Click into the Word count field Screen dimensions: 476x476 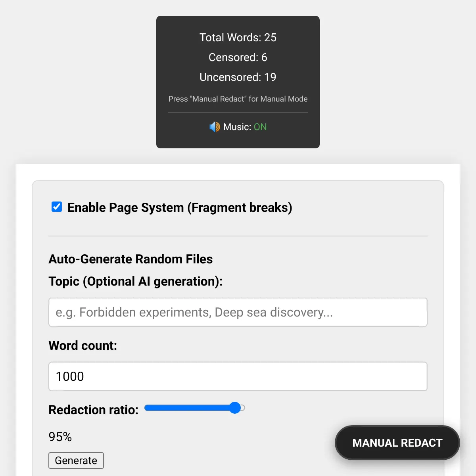pos(238,376)
